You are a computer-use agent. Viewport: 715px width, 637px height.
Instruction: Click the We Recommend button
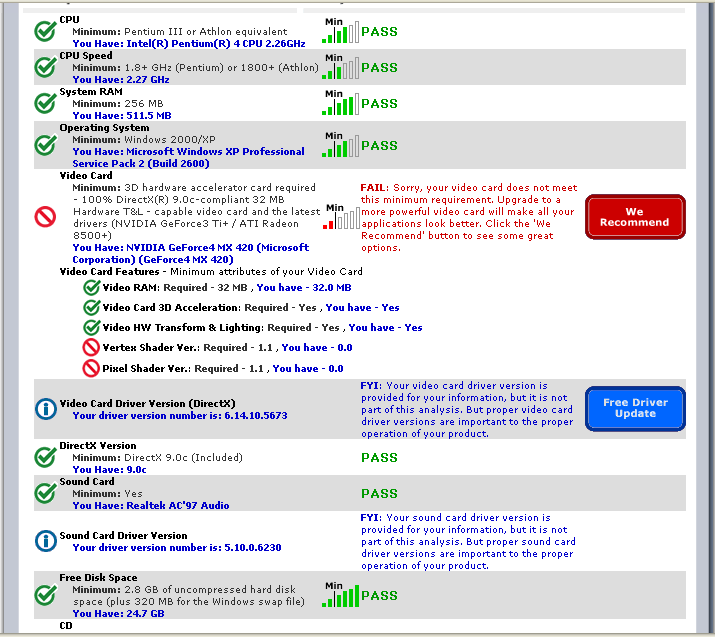tap(635, 217)
